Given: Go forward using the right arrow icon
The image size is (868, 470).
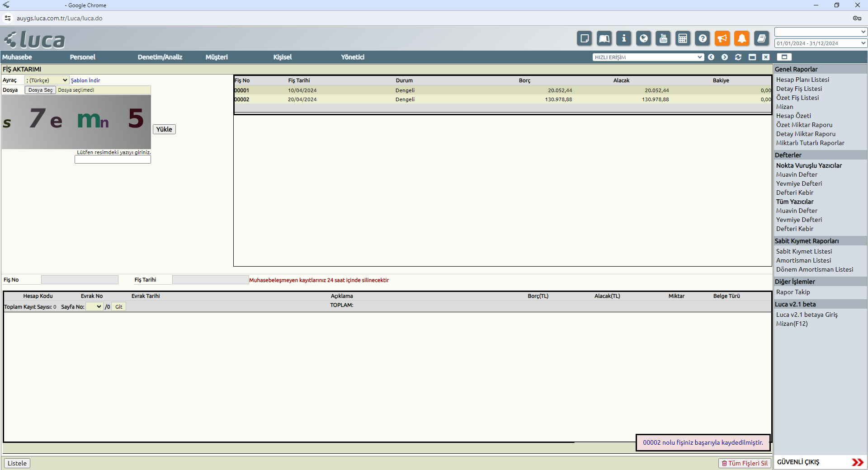Looking at the screenshot, I should tap(725, 57).
